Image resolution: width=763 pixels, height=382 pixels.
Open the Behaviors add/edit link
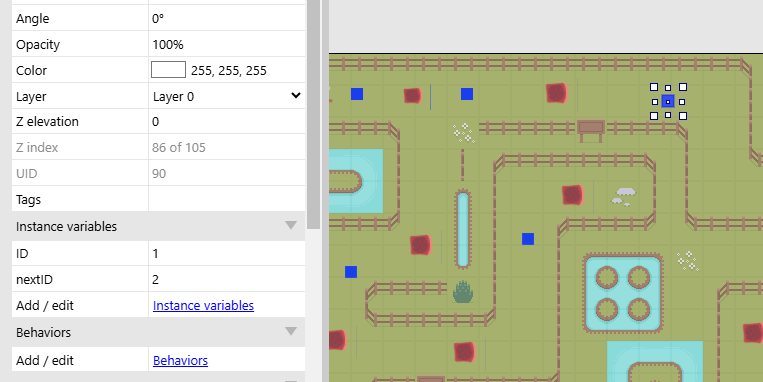click(181, 361)
